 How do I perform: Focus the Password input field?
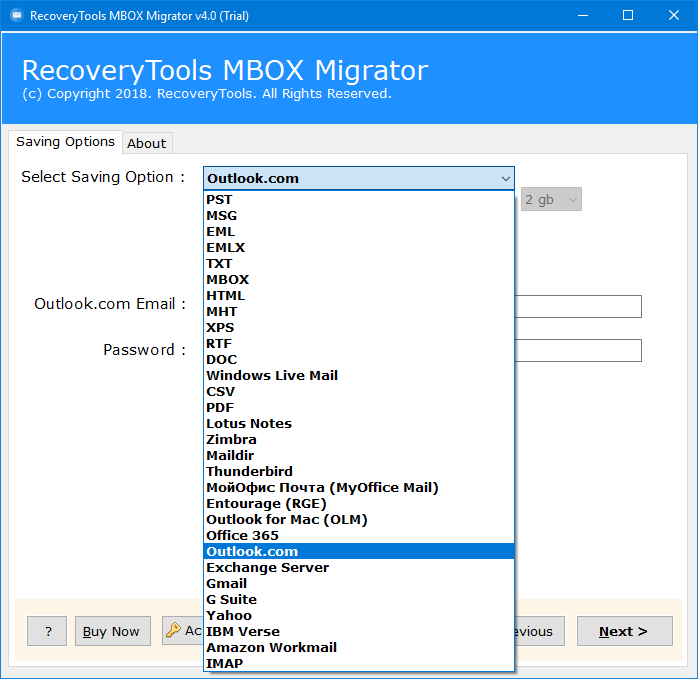pos(578,350)
